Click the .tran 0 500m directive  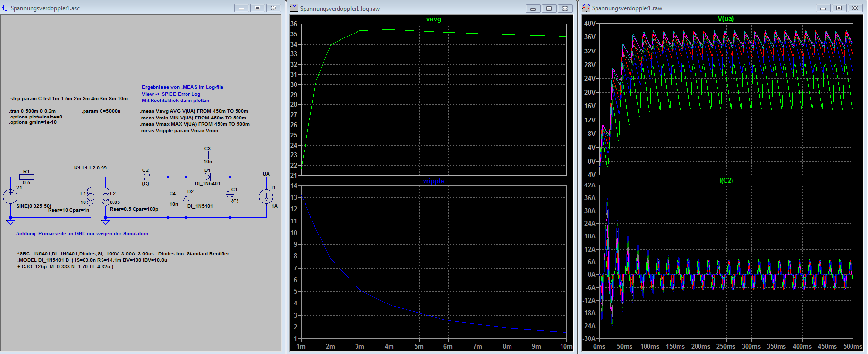33,111
